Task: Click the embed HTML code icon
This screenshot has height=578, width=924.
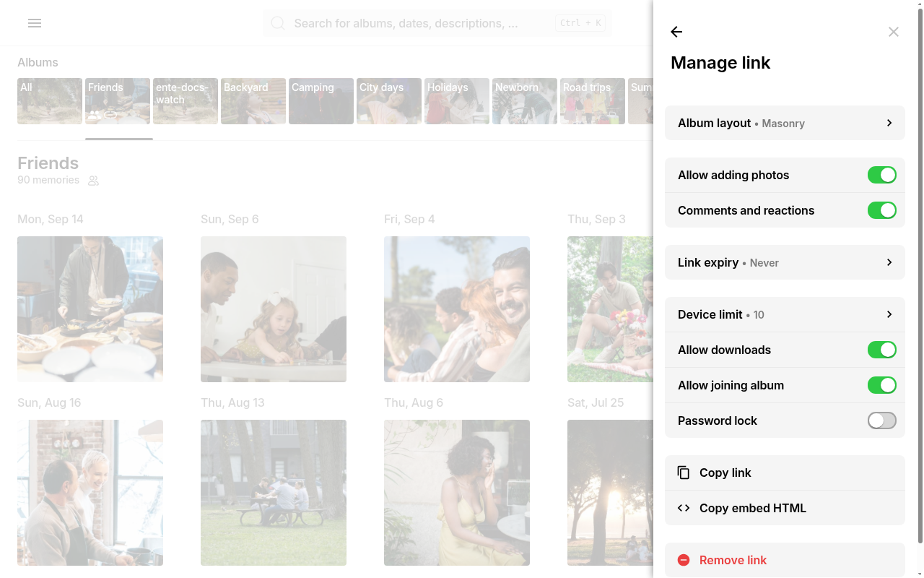Action: pyautogui.click(x=684, y=508)
